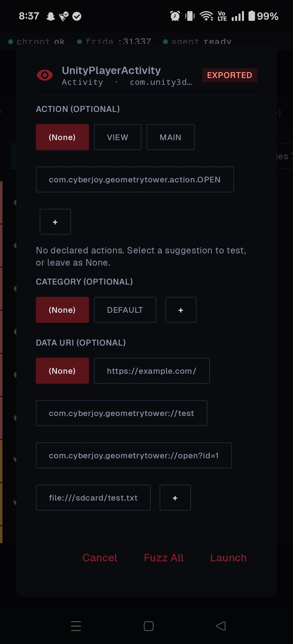This screenshot has width=293, height=644.
Task: Choose the https://example.com/ data URI suggestion
Action: (152, 371)
